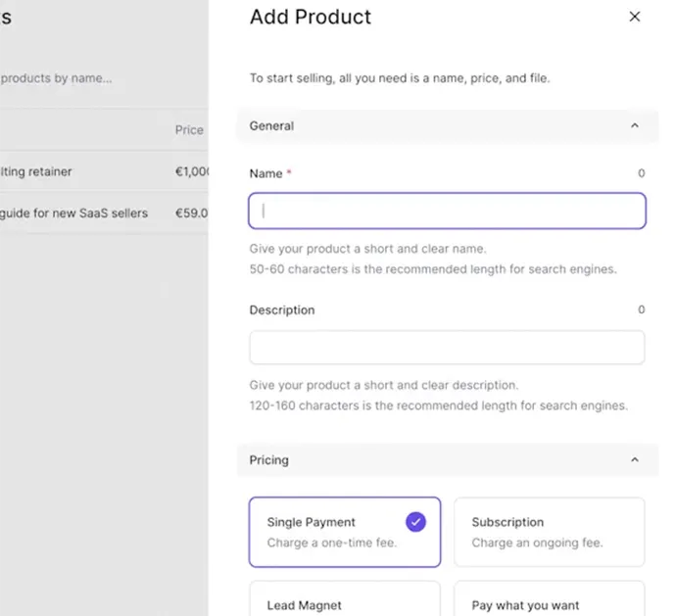Click the Name field label
The image size is (675, 616).
[x=265, y=173]
